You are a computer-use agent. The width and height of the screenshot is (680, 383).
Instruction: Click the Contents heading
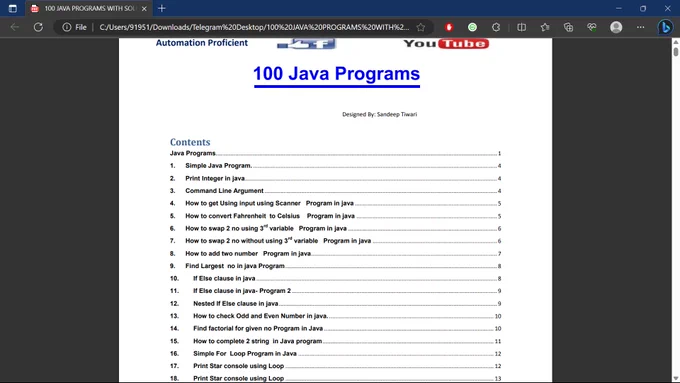pyautogui.click(x=190, y=142)
